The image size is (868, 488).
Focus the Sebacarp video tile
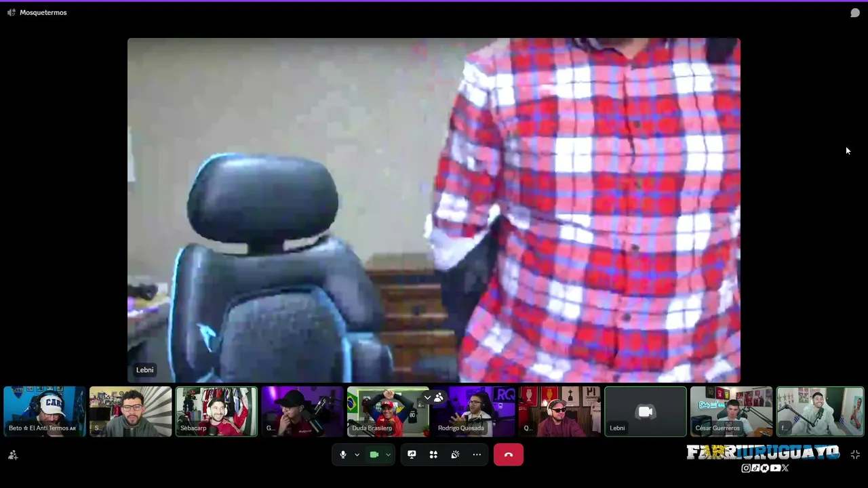[216, 411]
